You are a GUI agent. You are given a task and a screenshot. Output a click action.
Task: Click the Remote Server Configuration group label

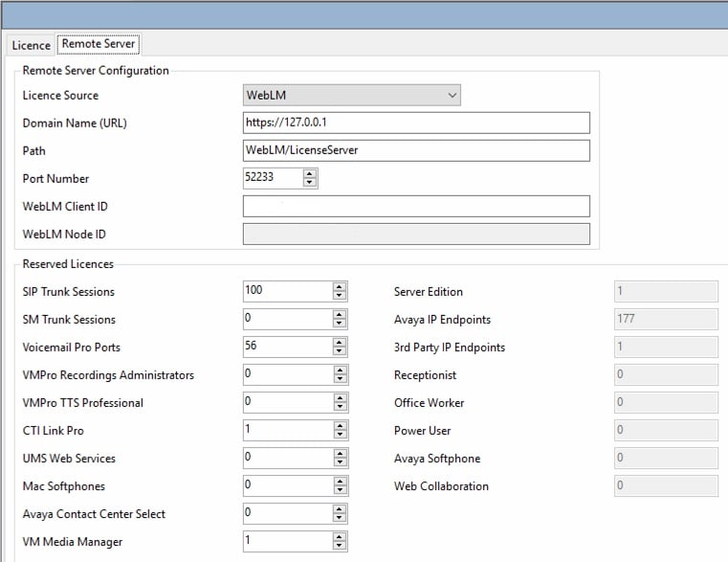96,71
